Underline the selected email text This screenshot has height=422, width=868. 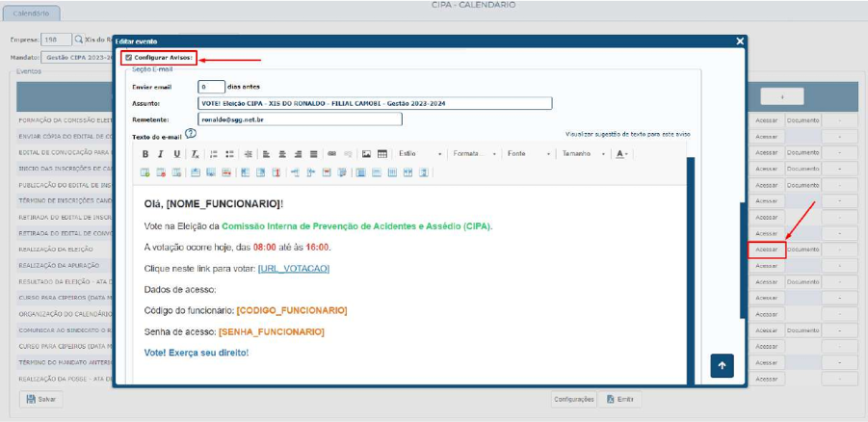coord(176,154)
